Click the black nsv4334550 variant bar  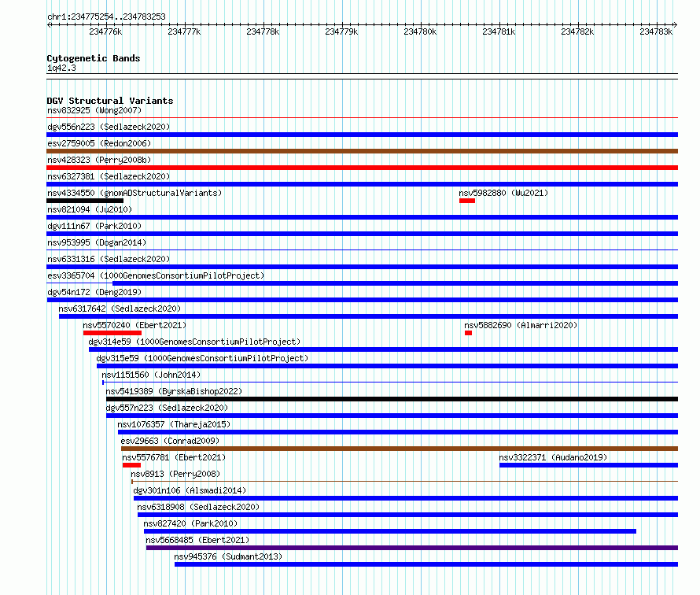tap(85, 201)
